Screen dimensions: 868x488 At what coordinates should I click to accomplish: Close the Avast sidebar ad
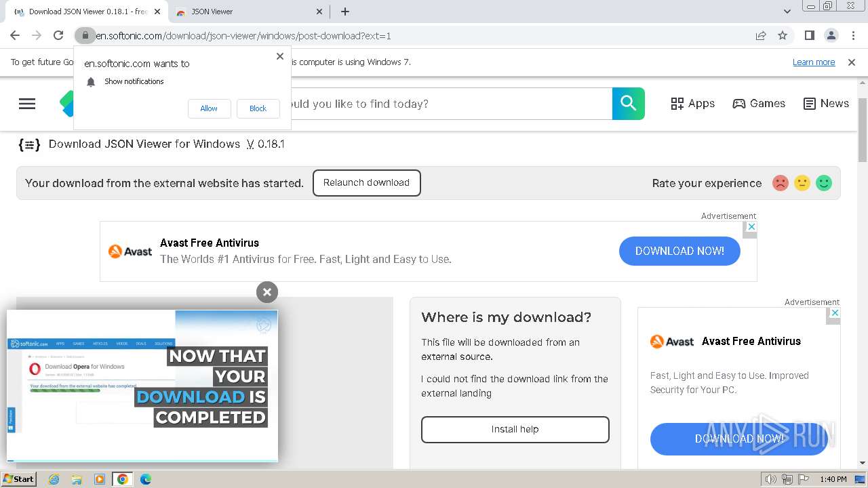click(x=835, y=313)
